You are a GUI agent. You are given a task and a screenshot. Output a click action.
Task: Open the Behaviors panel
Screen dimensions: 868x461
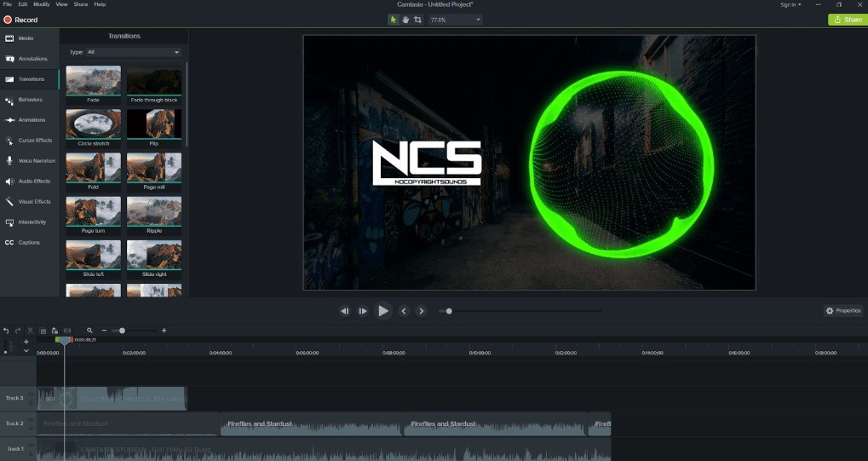pyautogui.click(x=29, y=100)
